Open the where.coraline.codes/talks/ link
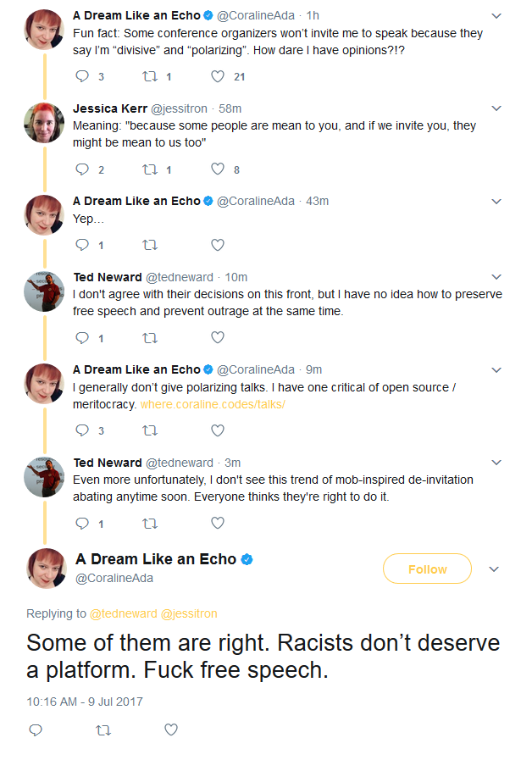The width and height of the screenshot is (532, 760). [213, 404]
